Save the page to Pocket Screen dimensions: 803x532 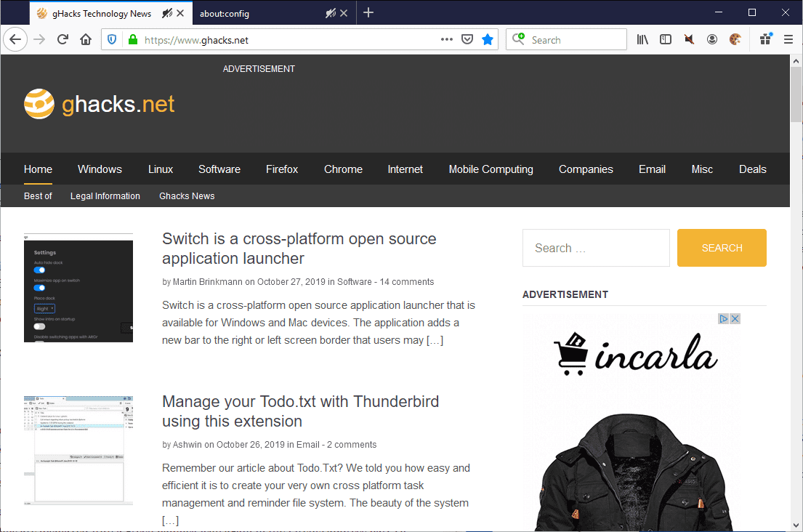(x=467, y=39)
